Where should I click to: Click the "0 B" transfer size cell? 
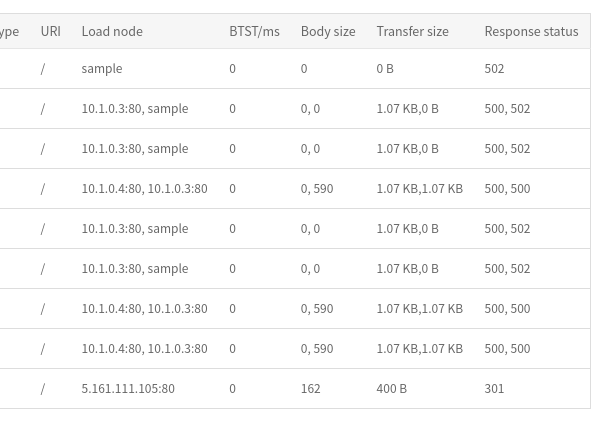pos(386,69)
